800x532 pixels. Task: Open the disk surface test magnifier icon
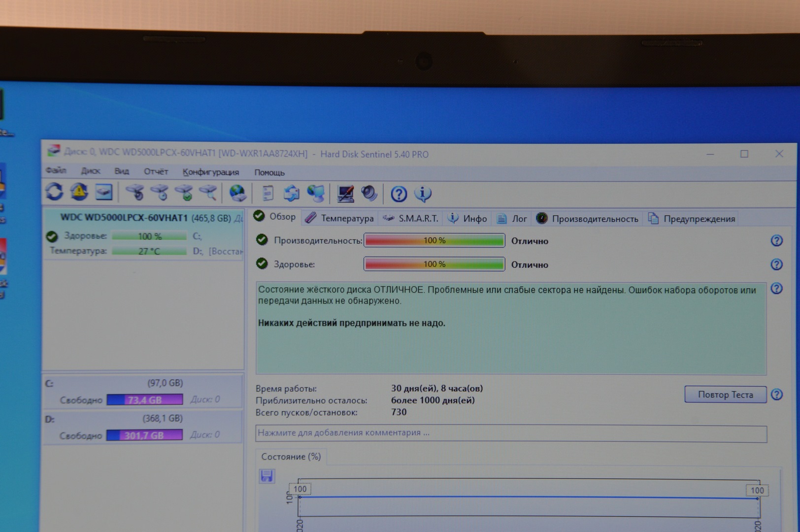208,193
